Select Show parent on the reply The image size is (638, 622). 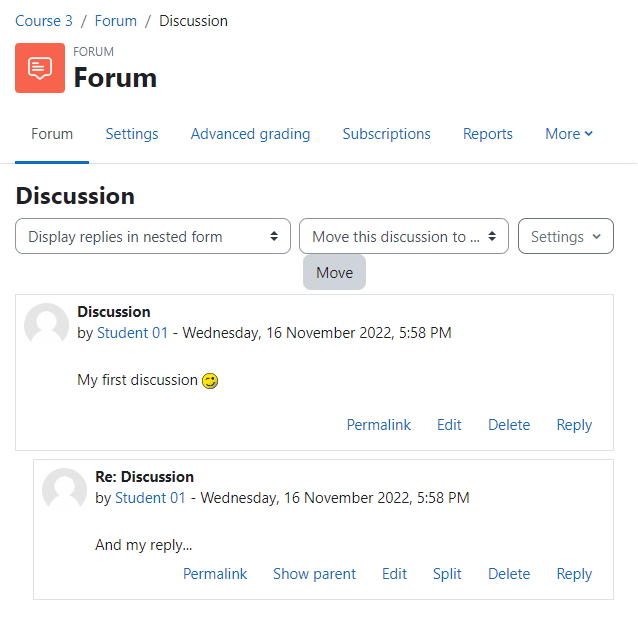(x=315, y=574)
